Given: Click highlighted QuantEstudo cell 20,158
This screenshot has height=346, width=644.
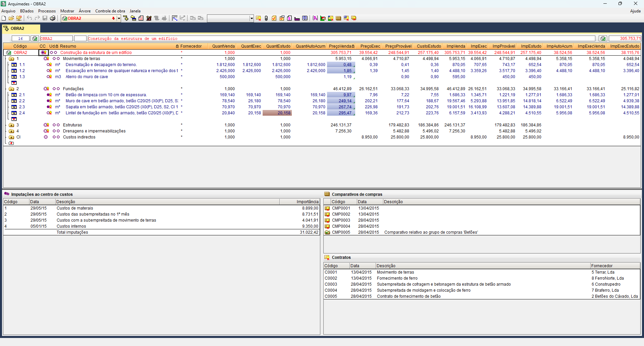Looking at the screenshot, I should [277, 113].
